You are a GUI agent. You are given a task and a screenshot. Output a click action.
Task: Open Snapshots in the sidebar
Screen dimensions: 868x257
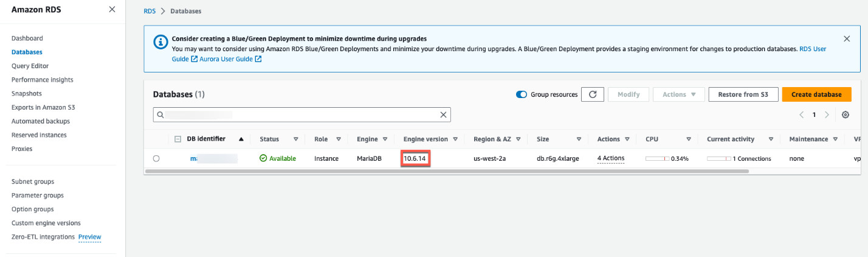coord(27,94)
